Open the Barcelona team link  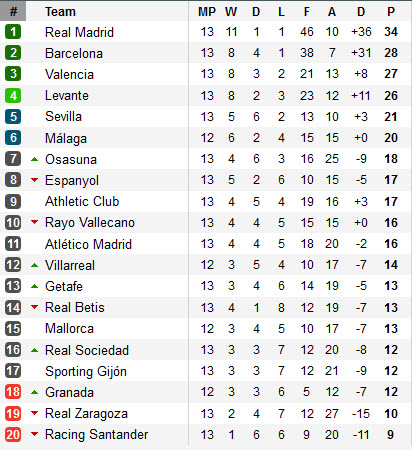pyautogui.click(x=74, y=53)
